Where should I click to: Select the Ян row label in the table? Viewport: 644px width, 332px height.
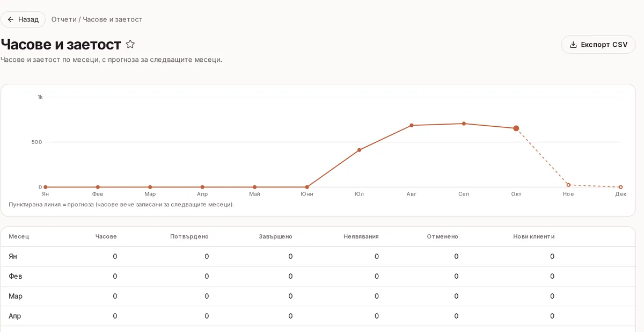coord(13,256)
